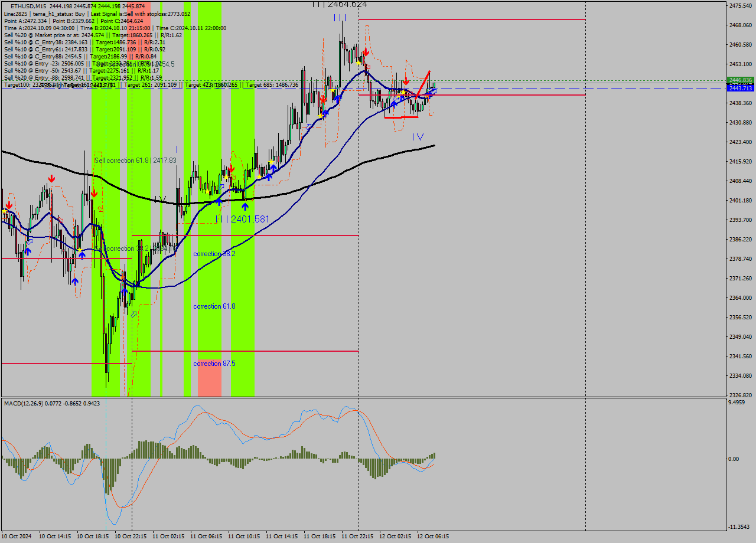Click 2401.180 on the price scale
Image resolution: width=756 pixels, height=543 pixels.
(741, 200)
